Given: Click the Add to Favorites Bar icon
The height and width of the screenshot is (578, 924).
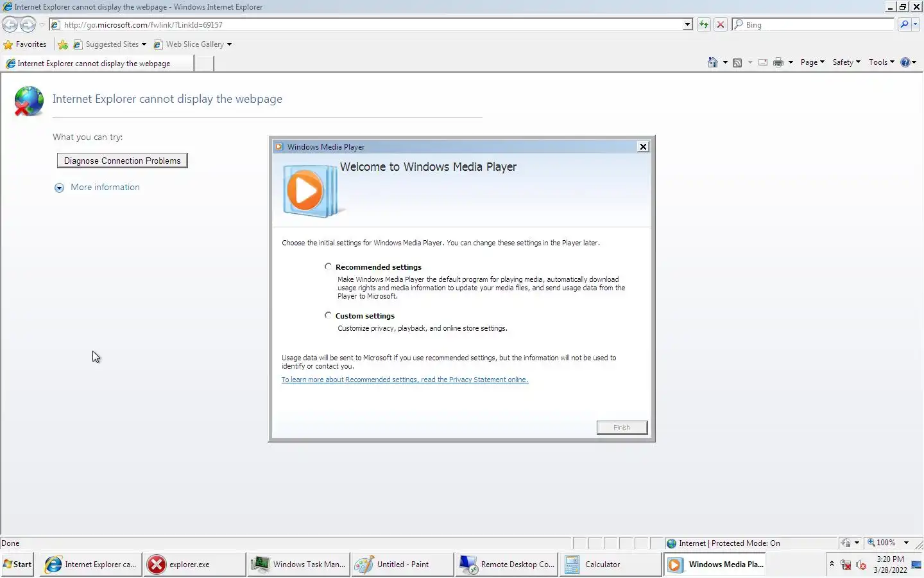Looking at the screenshot, I should pyautogui.click(x=63, y=44).
